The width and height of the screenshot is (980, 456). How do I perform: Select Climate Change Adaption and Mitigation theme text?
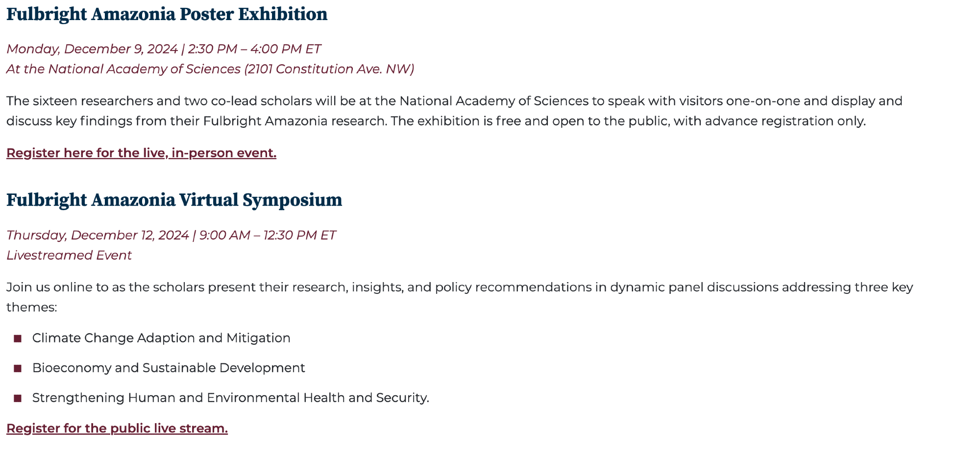click(161, 338)
